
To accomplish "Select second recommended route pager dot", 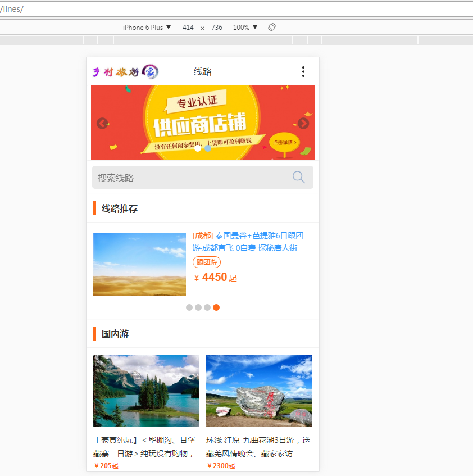I will click(198, 307).
